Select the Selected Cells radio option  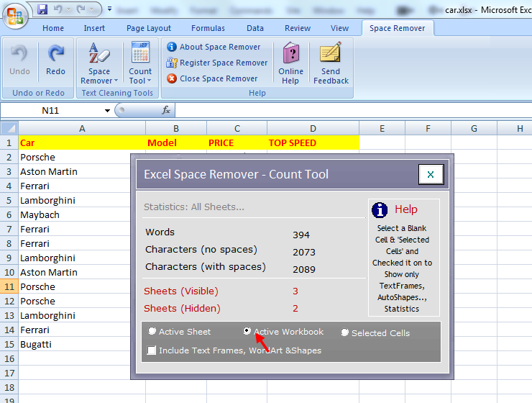point(344,332)
